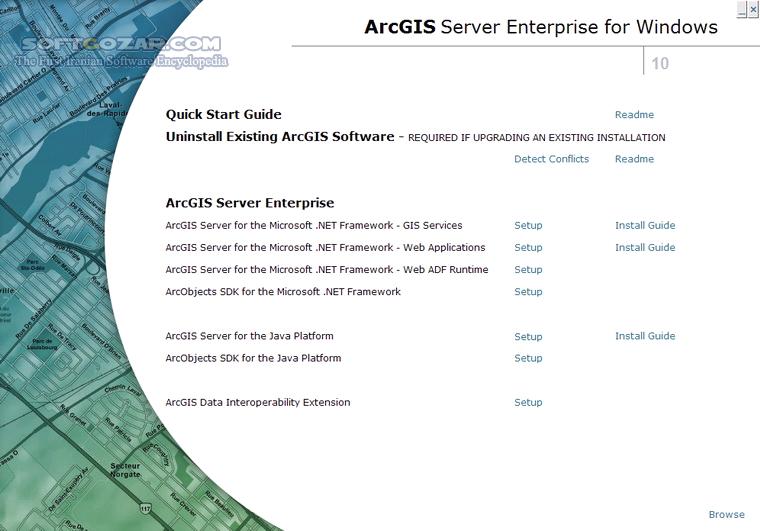Close the installer window
The height and width of the screenshot is (531, 760).
(753, 9)
